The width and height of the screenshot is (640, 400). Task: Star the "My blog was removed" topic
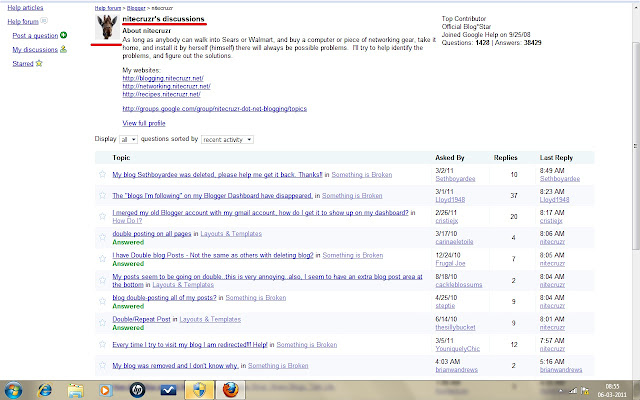tap(102, 365)
